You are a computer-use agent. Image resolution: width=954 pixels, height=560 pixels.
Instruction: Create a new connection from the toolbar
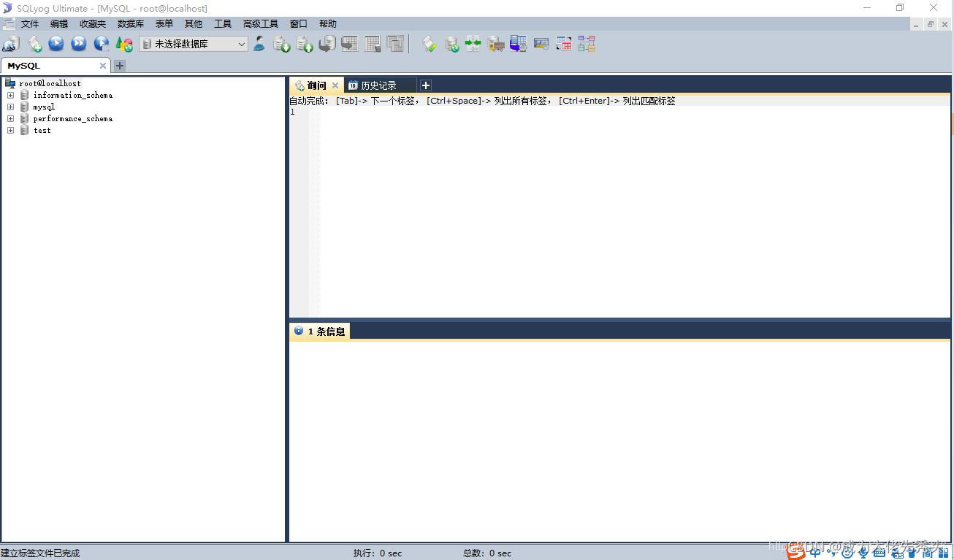click(11, 44)
